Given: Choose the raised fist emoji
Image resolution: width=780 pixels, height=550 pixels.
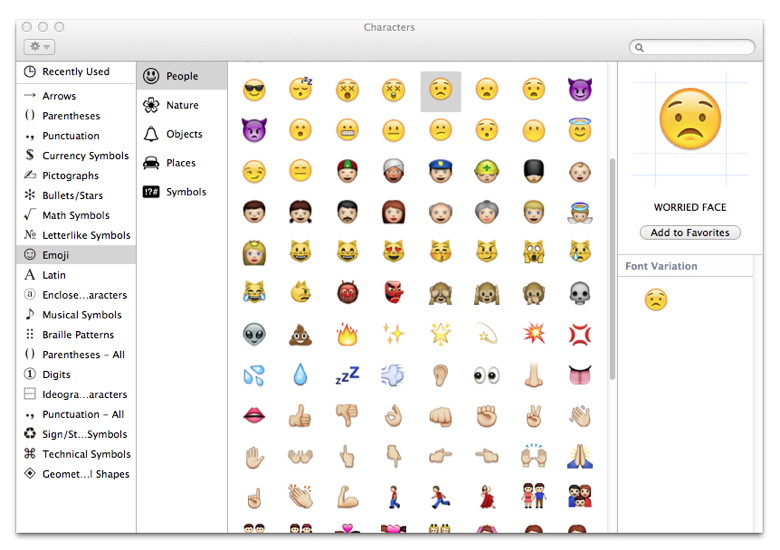Looking at the screenshot, I should pyautogui.click(x=487, y=416).
